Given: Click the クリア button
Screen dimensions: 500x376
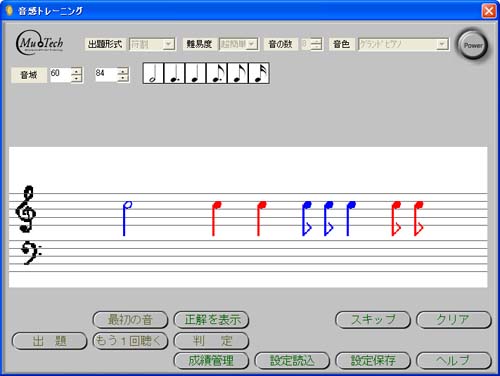Looking at the screenshot, I should [x=454, y=320].
